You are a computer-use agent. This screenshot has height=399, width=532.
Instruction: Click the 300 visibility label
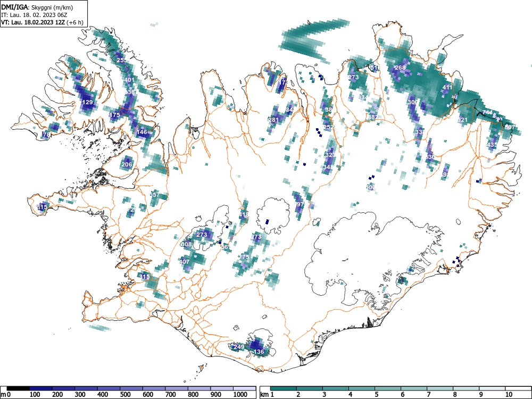click(413, 102)
